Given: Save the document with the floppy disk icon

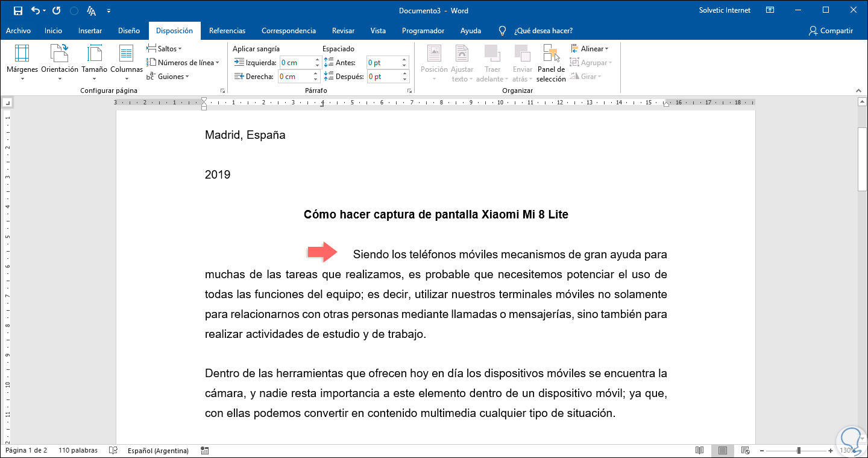Looking at the screenshot, I should (17, 11).
